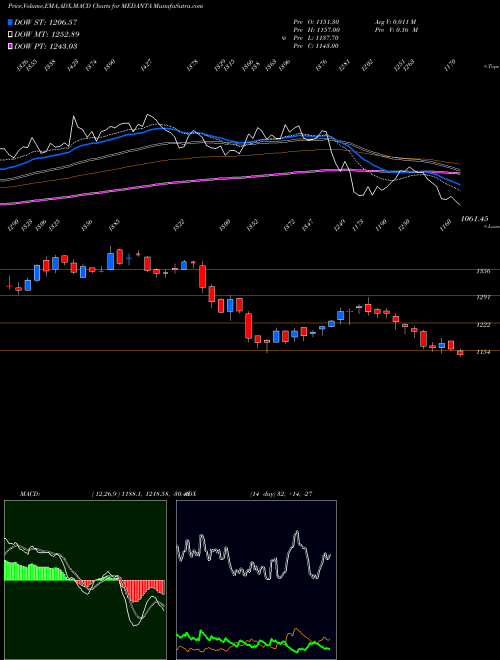Click the white DOW MT legend swatch
This screenshot has height=660, width=500.
pos(11,34)
